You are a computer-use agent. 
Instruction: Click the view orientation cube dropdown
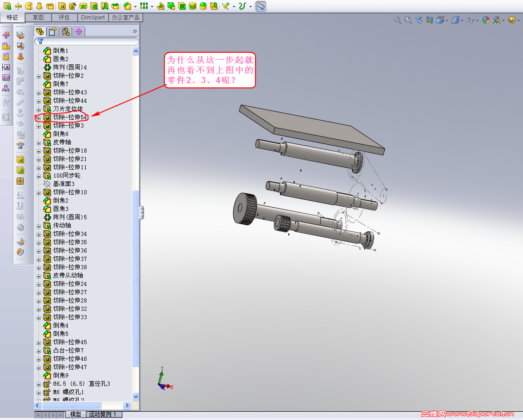click(x=447, y=20)
